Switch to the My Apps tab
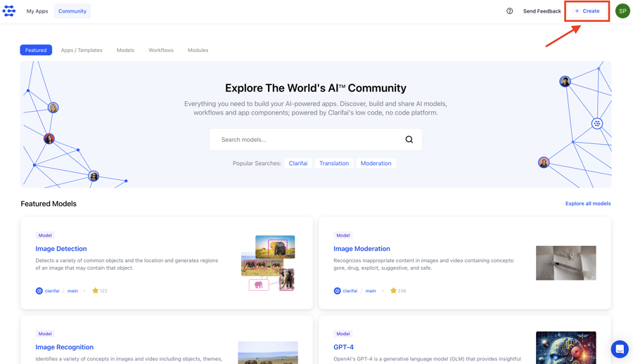633x364 pixels. (37, 11)
